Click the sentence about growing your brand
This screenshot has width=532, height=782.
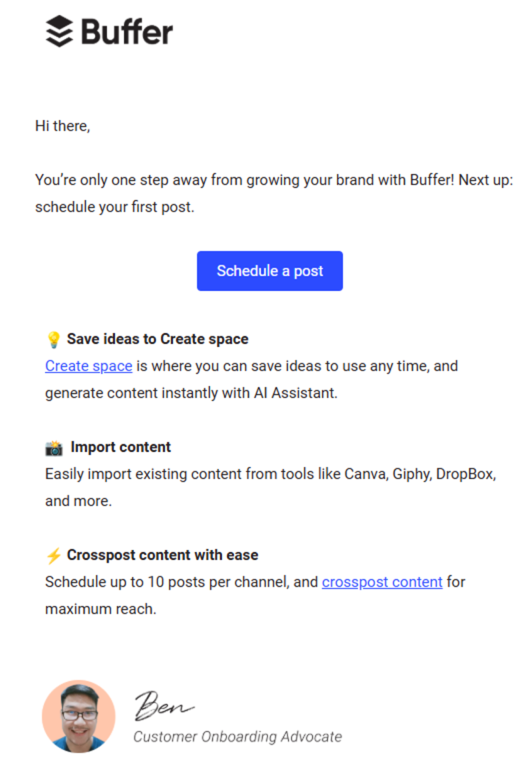coord(274,194)
